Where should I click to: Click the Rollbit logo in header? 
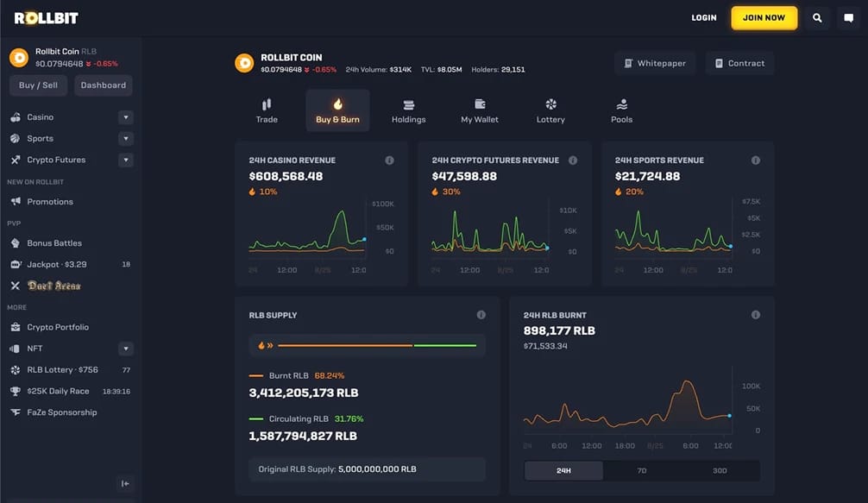[x=46, y=18]
